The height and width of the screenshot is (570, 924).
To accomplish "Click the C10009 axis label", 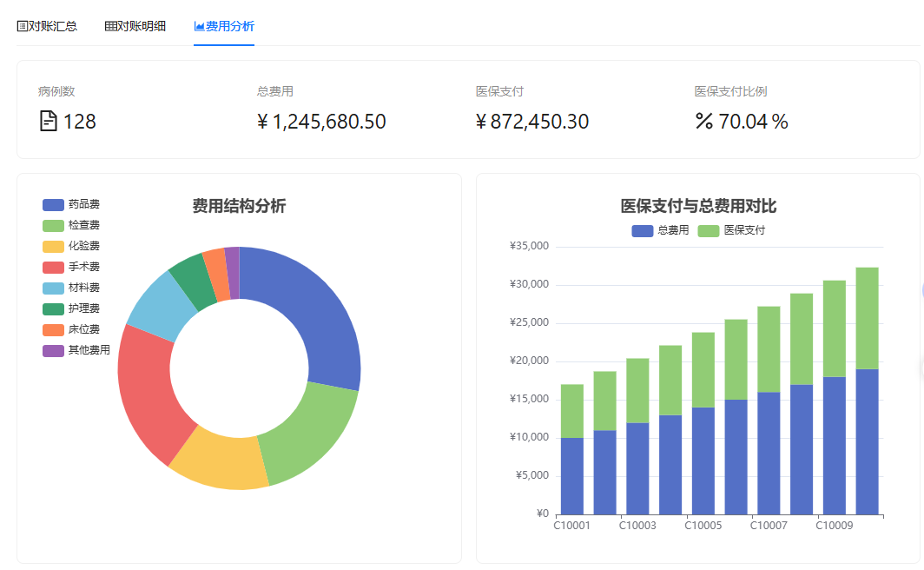I will tap(835, 525).
